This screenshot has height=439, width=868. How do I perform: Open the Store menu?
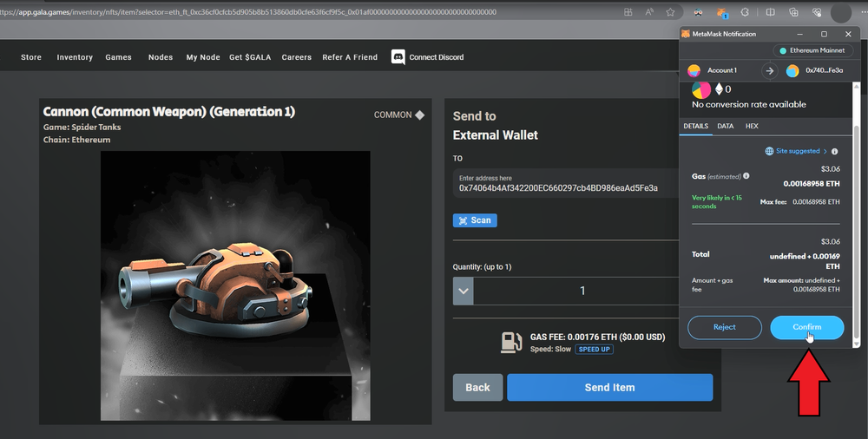pos(31,57)
